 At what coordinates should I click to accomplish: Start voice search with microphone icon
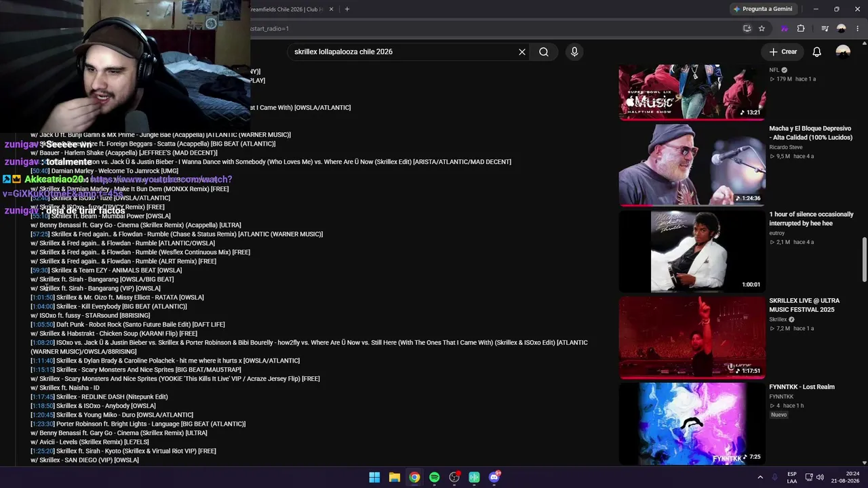574,52
